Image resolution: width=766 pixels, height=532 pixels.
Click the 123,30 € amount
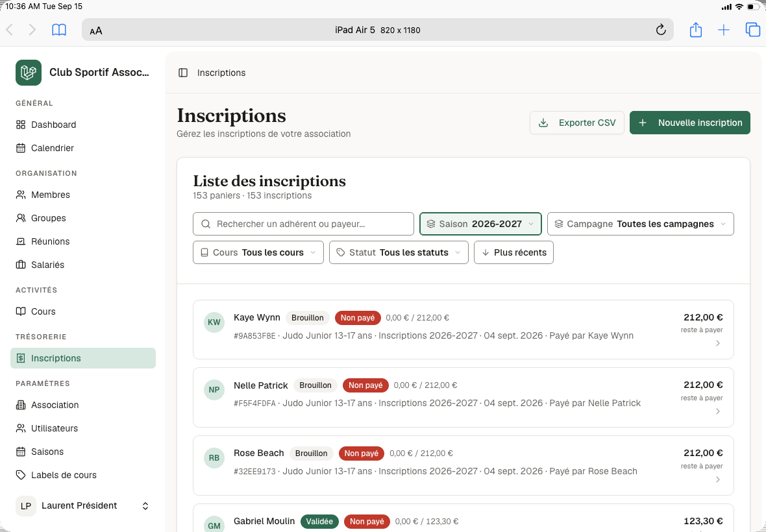703,521
